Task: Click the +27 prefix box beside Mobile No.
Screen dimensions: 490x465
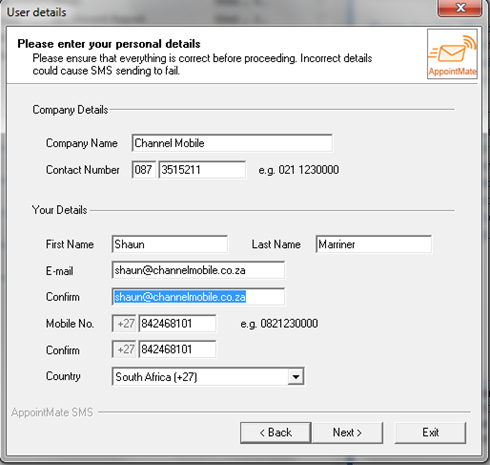Action: point(124,323)
